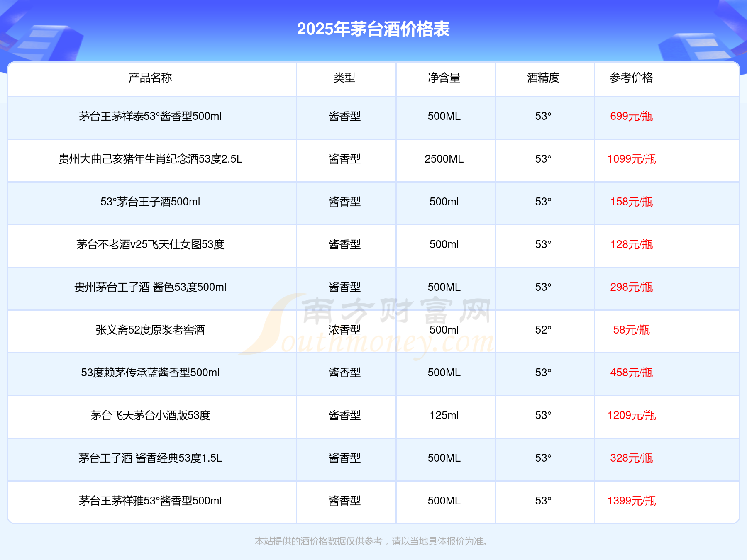Screen dimensions: 747x560
Task: Select 茅台王子酒 酱香经典53度1.5L
Action: [x=150, y=458]
